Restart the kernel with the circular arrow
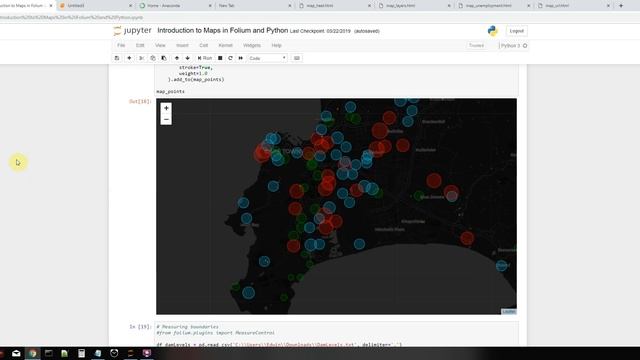 (230, 58)
